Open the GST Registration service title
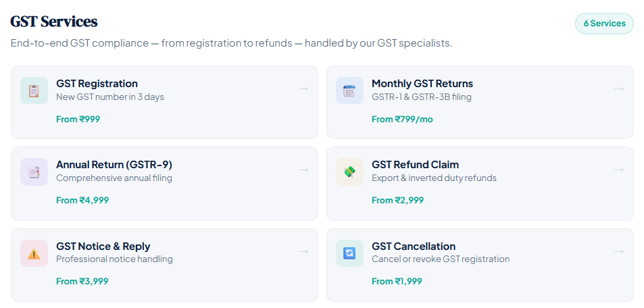The width and height of the screenshot is (644, 308). coord(97,84)
